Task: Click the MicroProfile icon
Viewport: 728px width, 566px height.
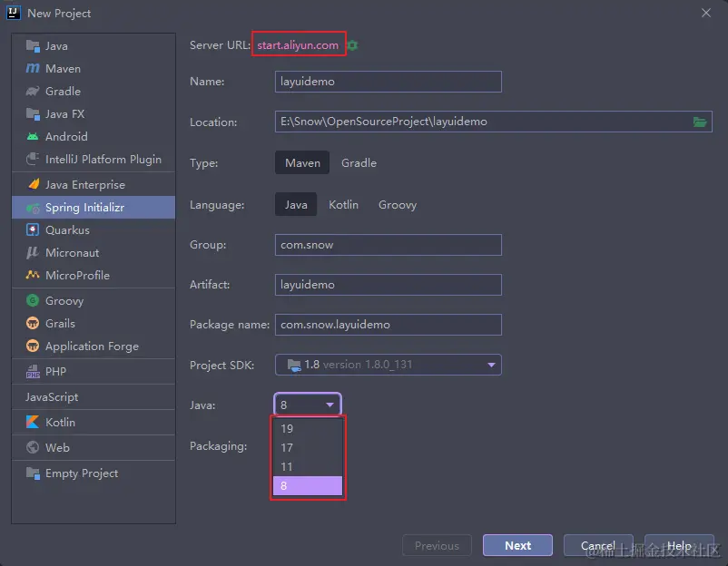Action: pos(33,275)
